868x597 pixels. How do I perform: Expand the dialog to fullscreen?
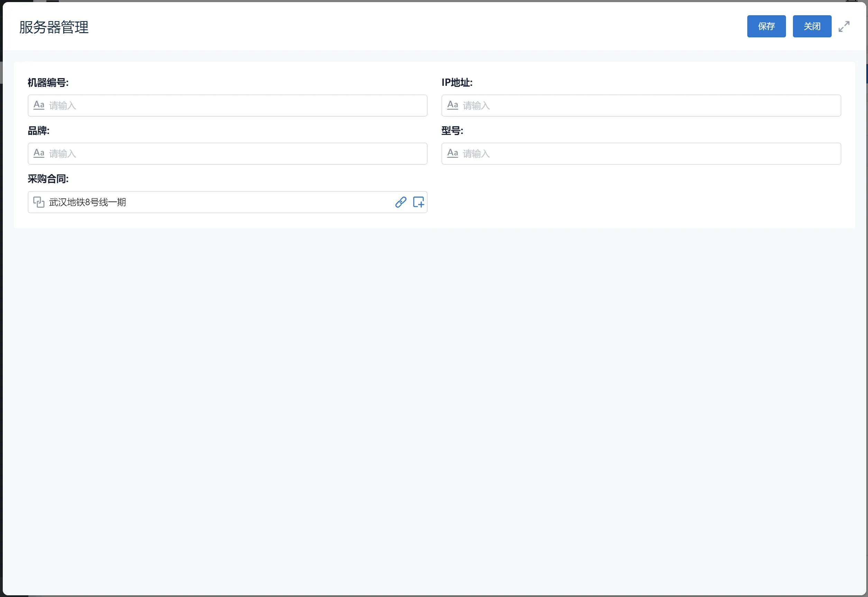(844, 26)
